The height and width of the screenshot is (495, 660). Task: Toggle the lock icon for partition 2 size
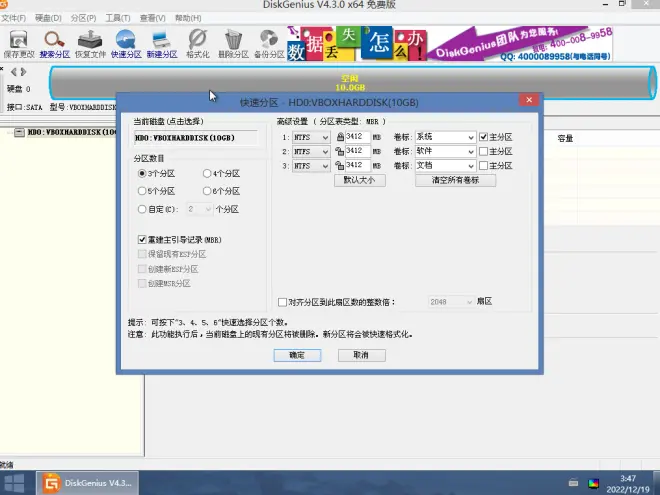340,151
